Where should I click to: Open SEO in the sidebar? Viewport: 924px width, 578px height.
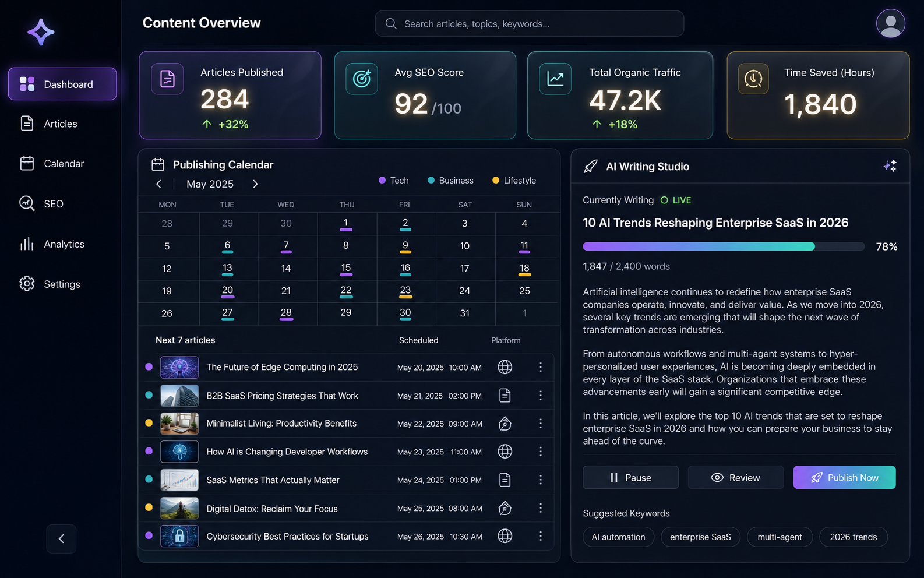pos(62,203)
